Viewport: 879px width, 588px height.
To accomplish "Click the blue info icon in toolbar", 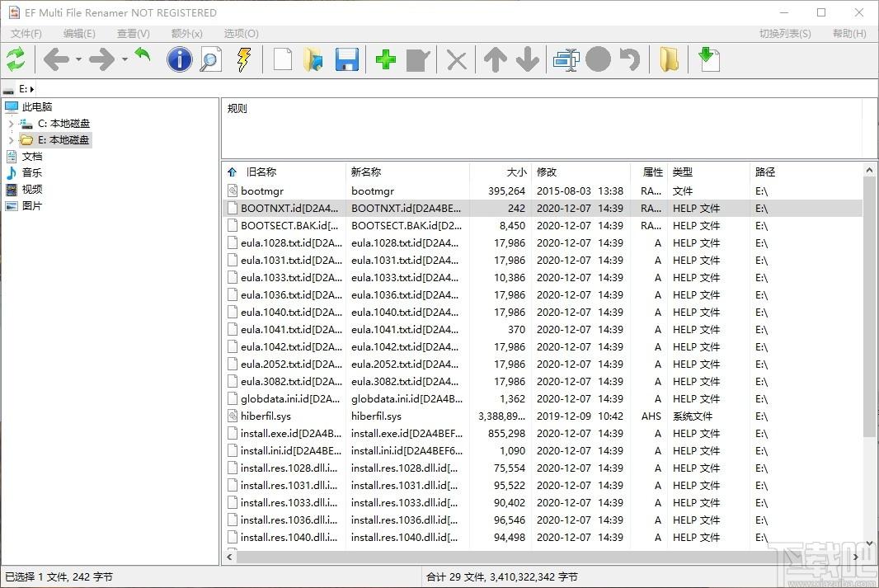I will (x=179, y=59).
